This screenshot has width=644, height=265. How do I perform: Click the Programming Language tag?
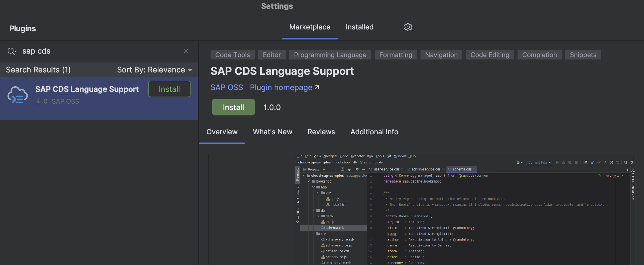click(x=330, y=55)
